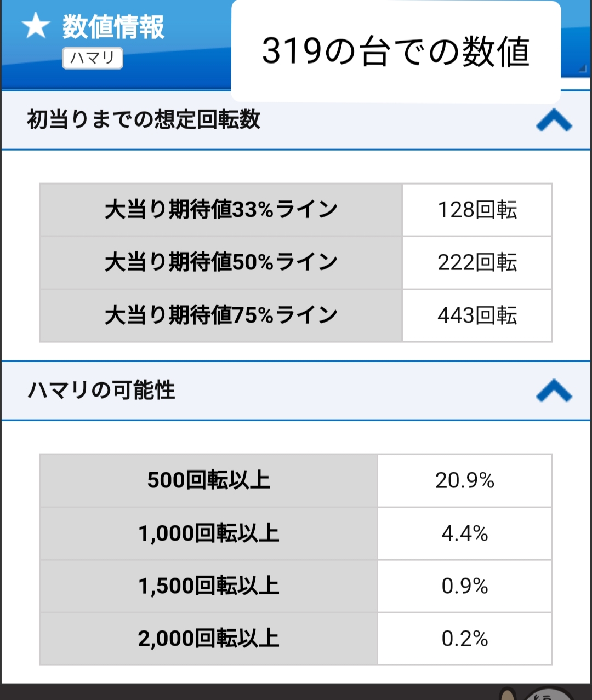This screenshot has height=700, width=592.
Task: Select the 大当り期待値33%ライン row label
Action: [x=221, y=210]
